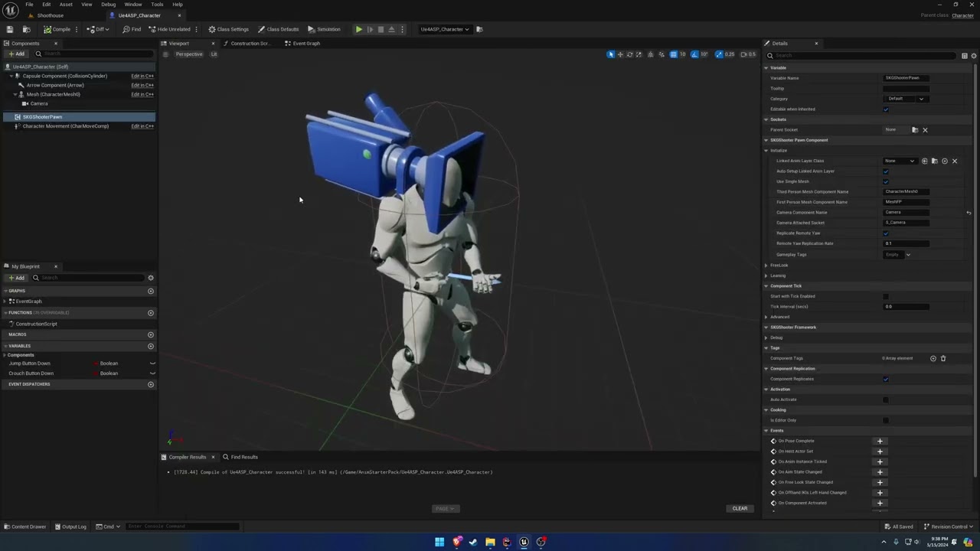Click the Camera Attached Socket field

tap(906, 223)
